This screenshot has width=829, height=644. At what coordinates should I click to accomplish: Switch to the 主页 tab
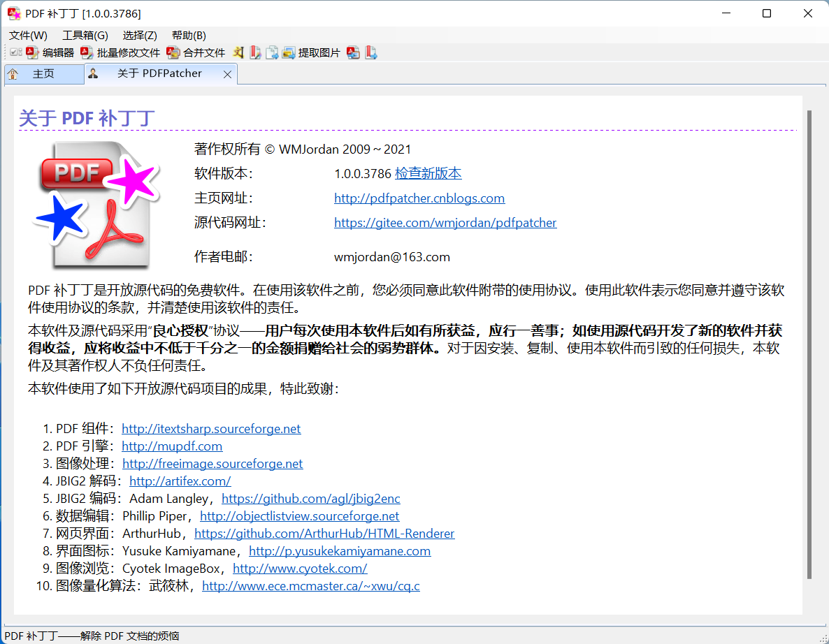point(43,73)
